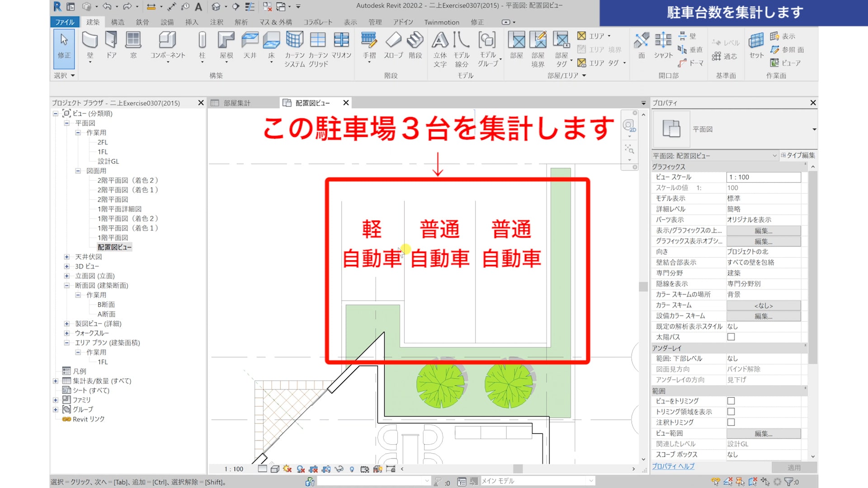This screenshot has height=488, width=868.
Task: Open 1階平面図 in project browser
Action: [x=113, y=238]
